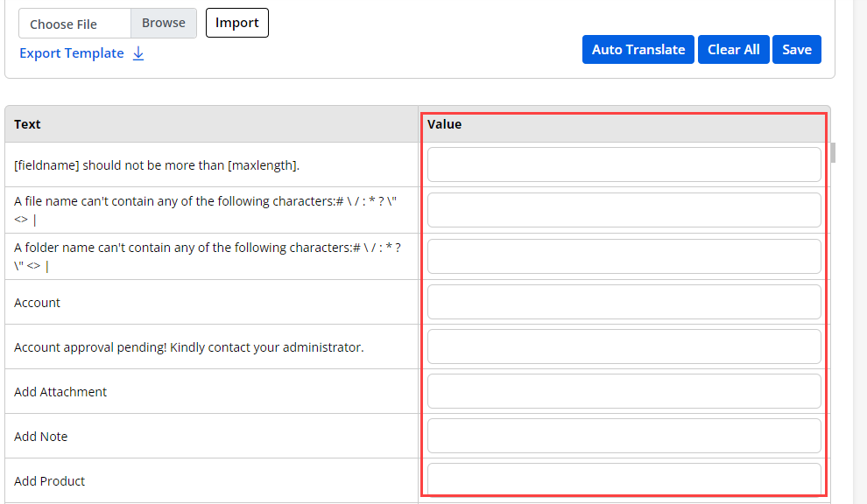Click value input for file name characters row
This screenshot has width=867, height=504.
click(624, 210)
